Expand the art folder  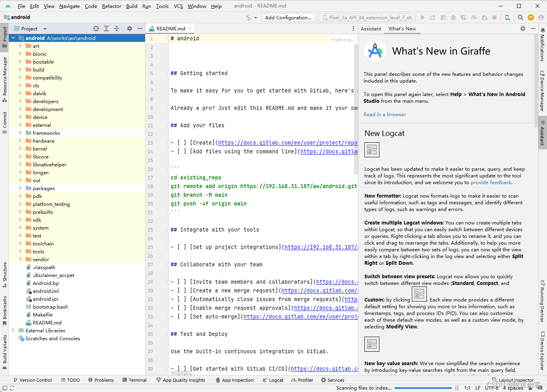(x=20, y=46)
